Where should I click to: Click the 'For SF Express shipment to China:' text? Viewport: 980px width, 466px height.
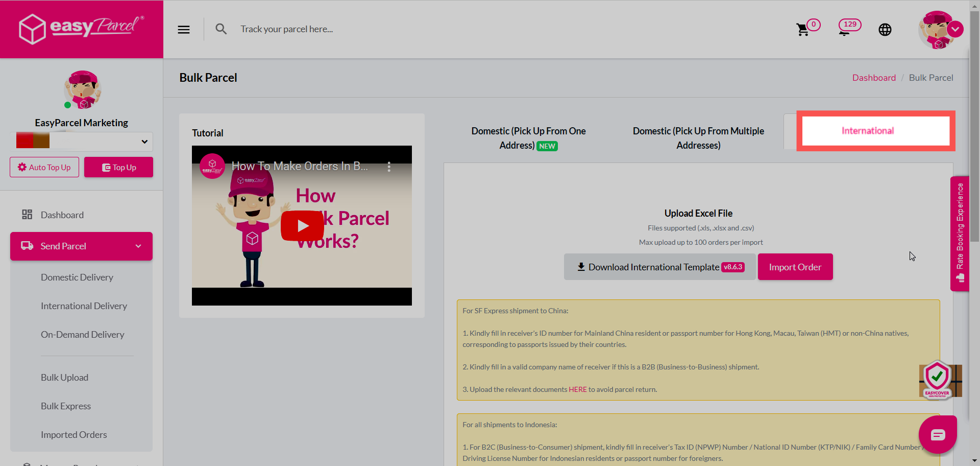(515, 311)
